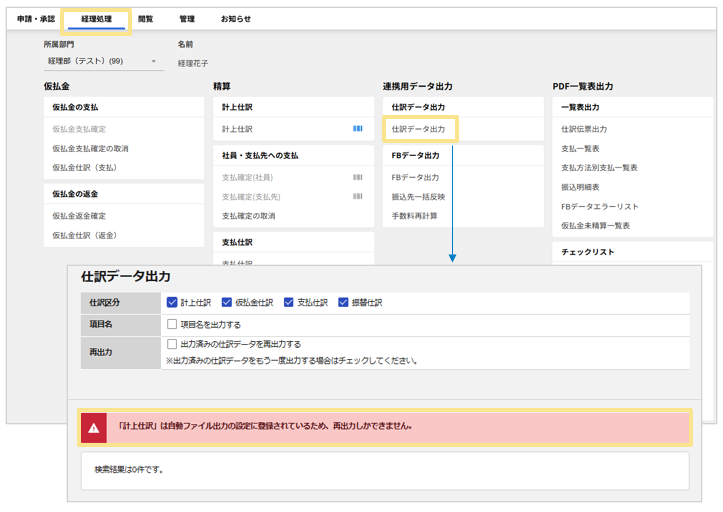The image size is (723, 512).
Task: Click the 支払確定(支払先) count bar icon
Action: tap(357, 196)
